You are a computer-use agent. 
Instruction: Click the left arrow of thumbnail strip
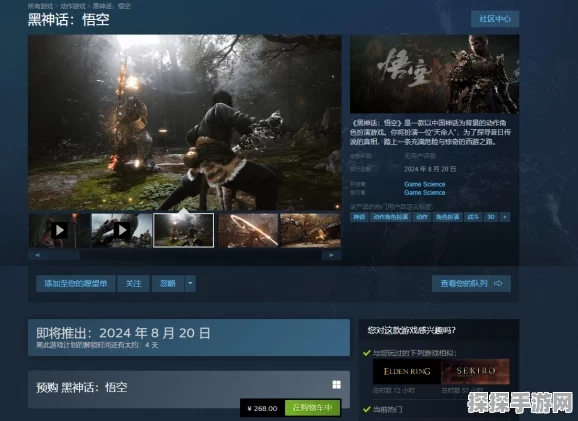tap(37, 255)
